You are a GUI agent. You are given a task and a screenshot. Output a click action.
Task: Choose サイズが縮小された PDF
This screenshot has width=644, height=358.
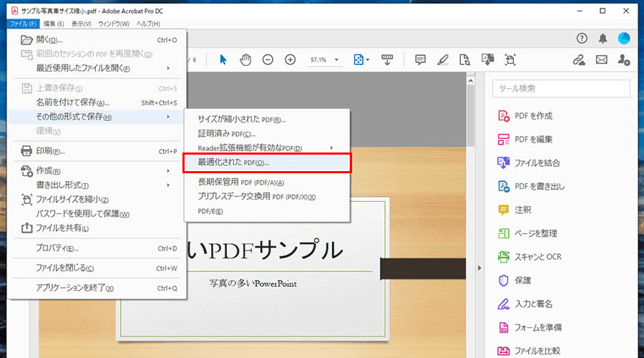pos(267,119)
